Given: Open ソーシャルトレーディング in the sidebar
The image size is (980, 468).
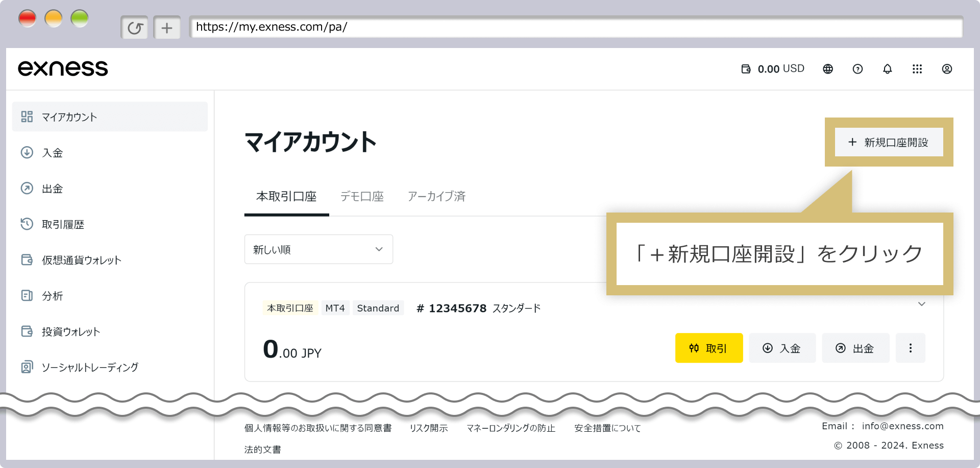Looking at the screenshot, I should [x=110, y=367].
